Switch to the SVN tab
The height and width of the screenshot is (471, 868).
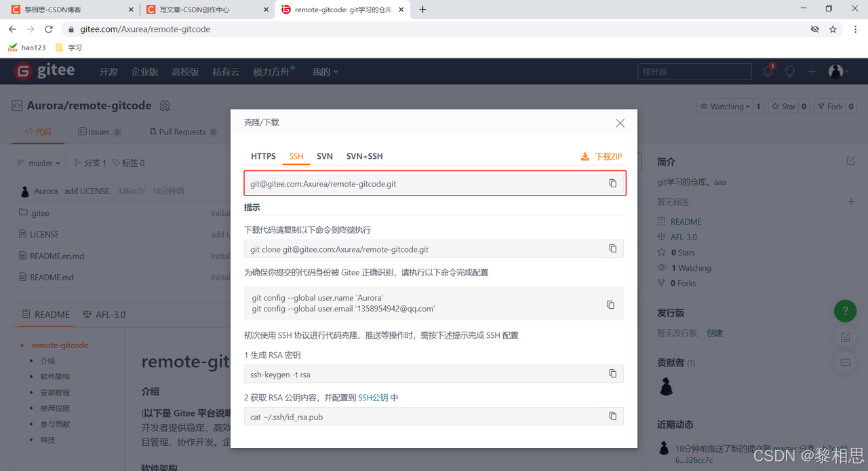coord(325,156)
